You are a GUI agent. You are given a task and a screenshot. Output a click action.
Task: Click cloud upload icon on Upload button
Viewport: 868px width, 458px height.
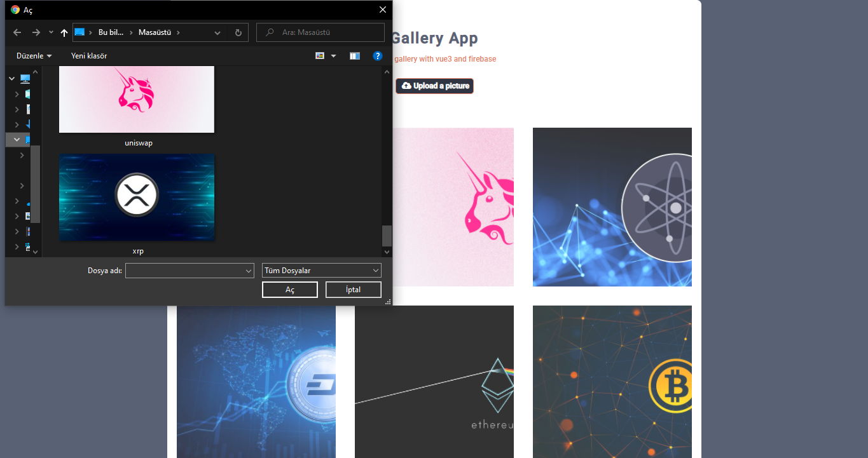pos(406,86)
